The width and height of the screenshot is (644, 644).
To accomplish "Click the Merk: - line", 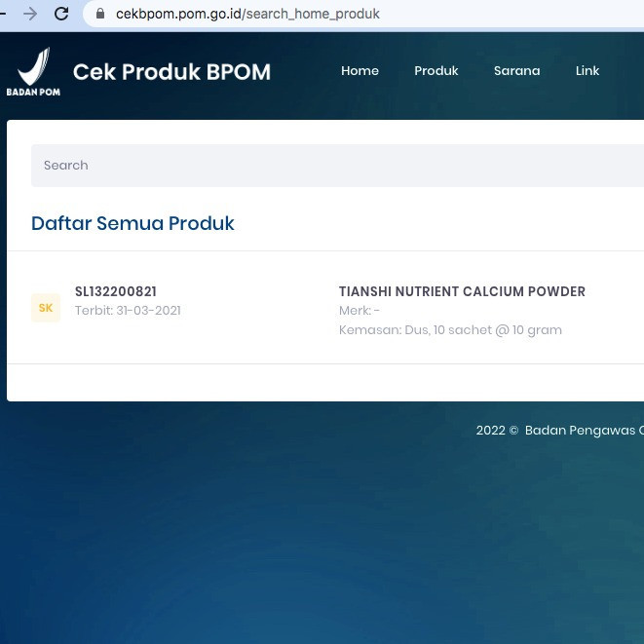I will (359, 311).
